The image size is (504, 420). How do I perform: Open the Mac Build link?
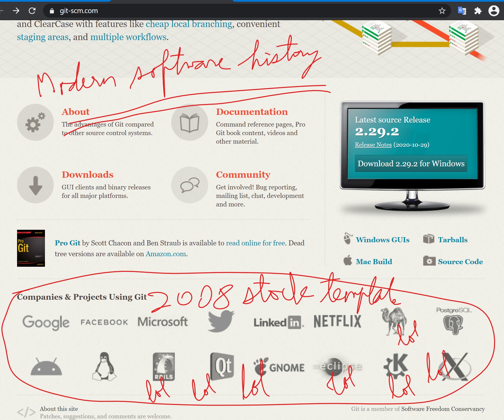[x=374, y=262]
